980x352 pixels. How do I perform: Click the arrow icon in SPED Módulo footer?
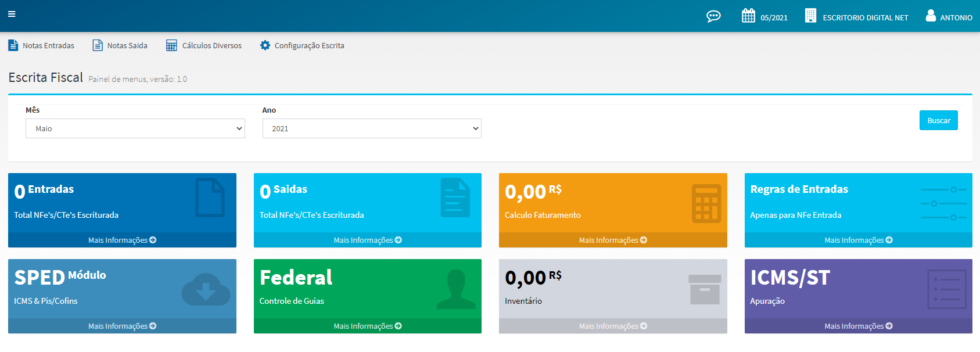[x=153, y=326]
